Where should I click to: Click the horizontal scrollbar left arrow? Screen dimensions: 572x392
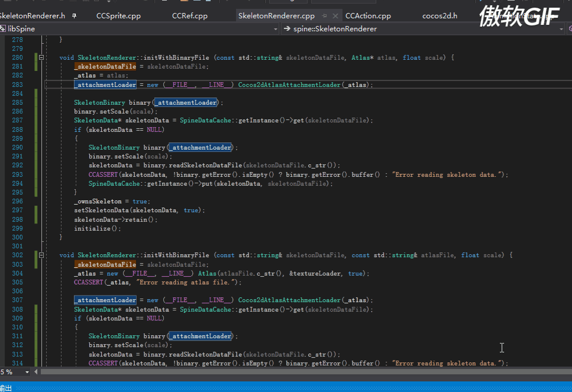[35, 372]
